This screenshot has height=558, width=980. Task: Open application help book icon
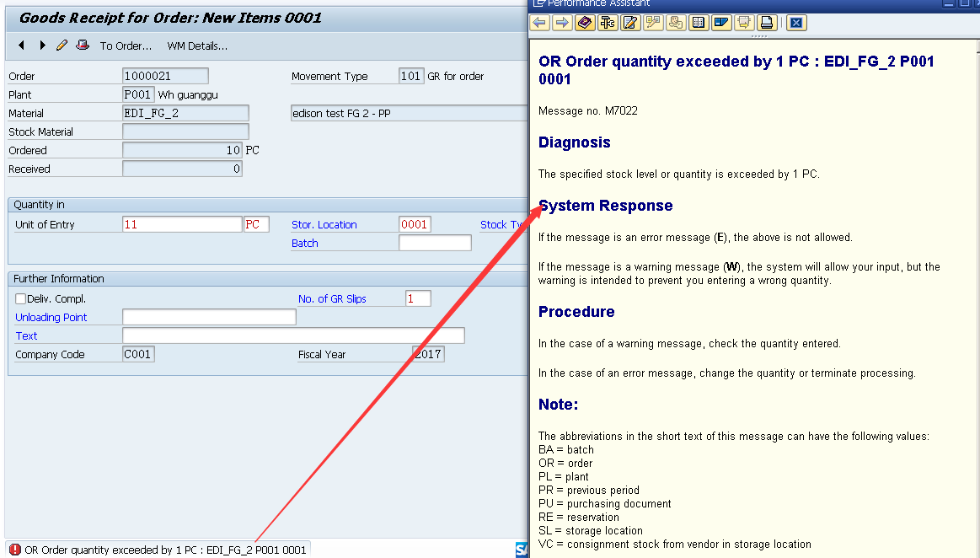point(585,23)
